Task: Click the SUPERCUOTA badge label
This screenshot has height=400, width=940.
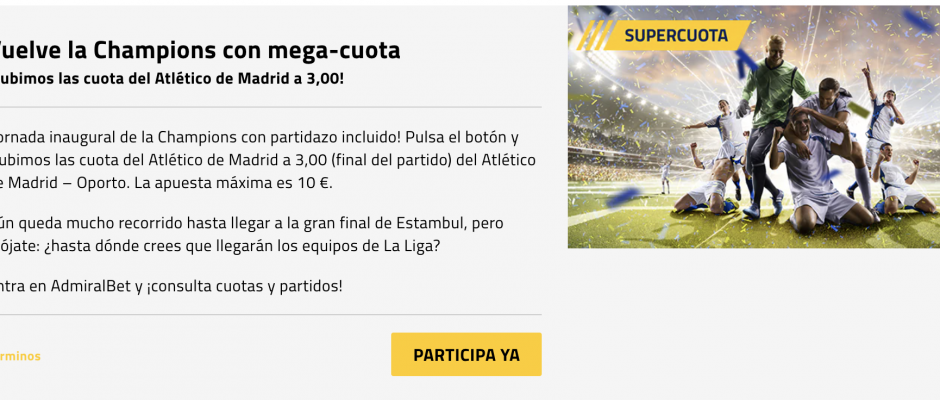Action: pyautogui.click(x=676, y=35)
